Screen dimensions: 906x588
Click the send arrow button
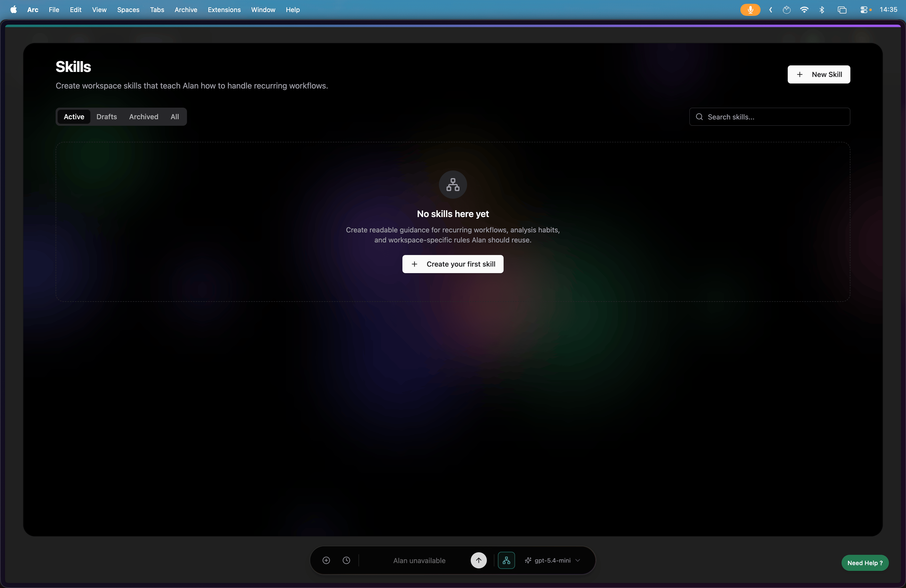pyautogui.click(x=478, y=560)
